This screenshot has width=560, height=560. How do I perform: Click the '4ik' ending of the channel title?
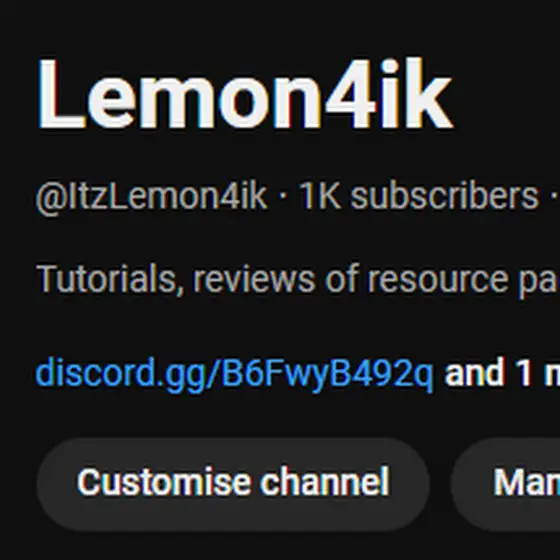click(x=389, y=94)
